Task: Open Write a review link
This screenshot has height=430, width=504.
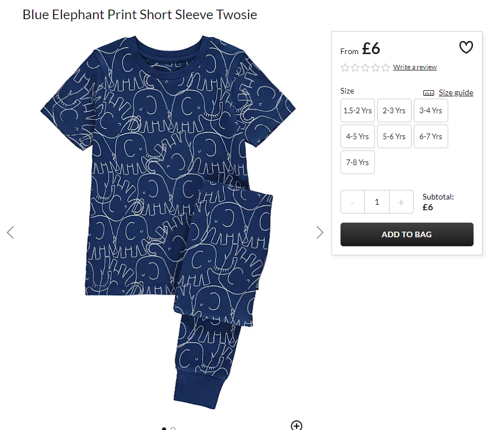Action: coord(414,67)
